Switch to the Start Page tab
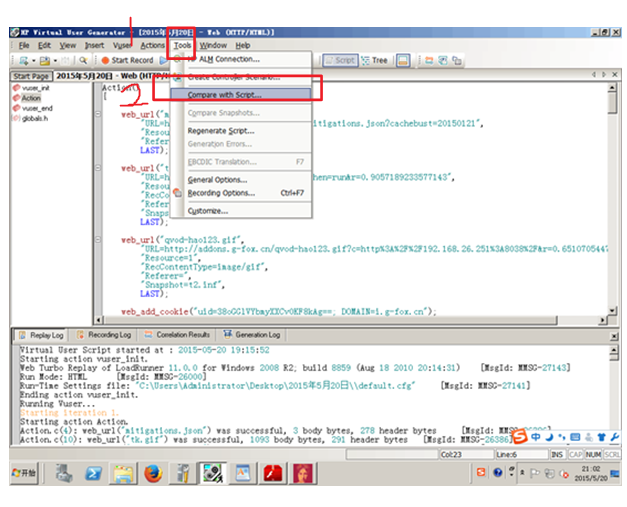Image resolution: width=627 pixels, height=507 pixels. 31,76
